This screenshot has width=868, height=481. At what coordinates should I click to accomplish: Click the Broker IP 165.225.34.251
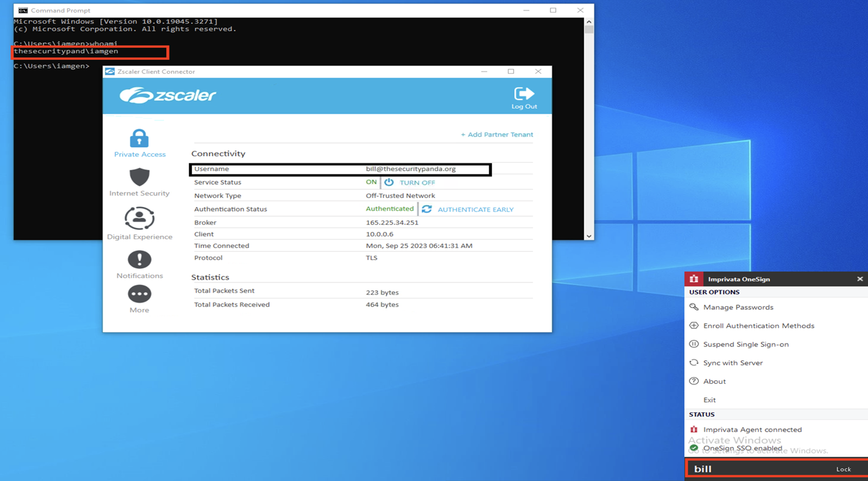[392, 223]
